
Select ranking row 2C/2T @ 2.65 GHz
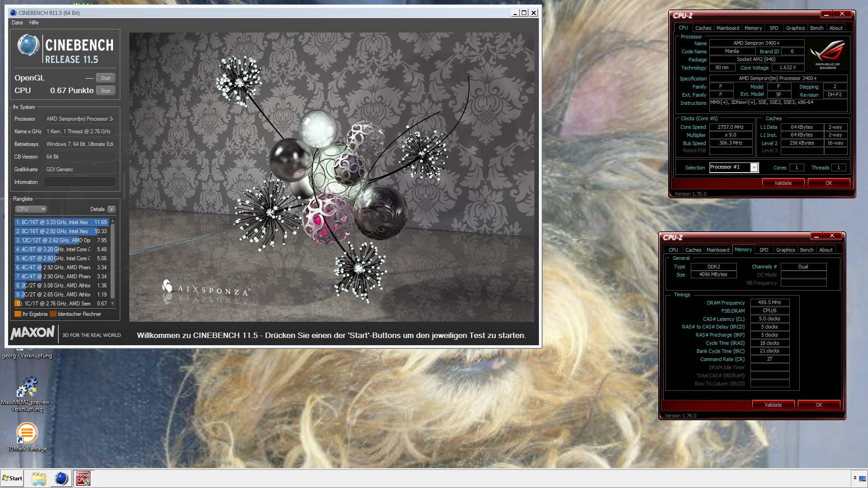pos(61,295)
